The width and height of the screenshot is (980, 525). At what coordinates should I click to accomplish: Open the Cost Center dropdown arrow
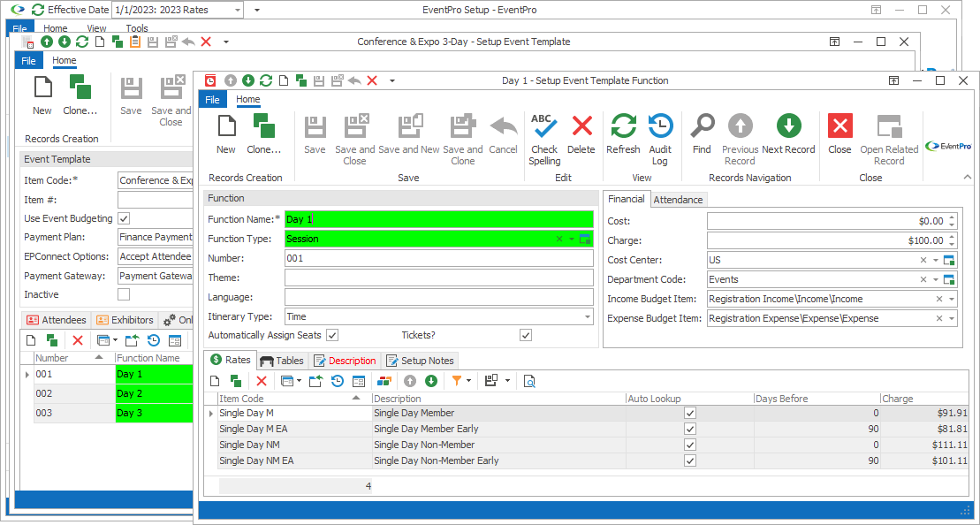[x=936, y=260]
